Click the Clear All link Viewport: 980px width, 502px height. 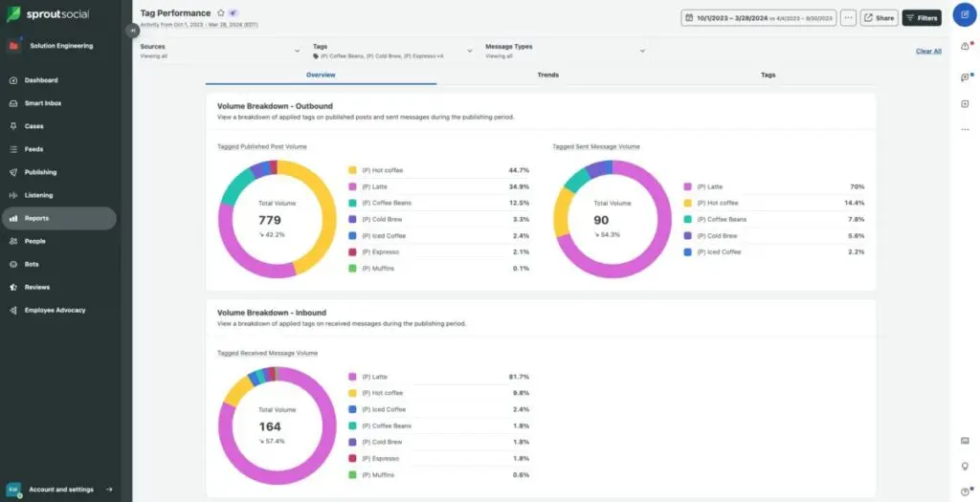(928, 51)
